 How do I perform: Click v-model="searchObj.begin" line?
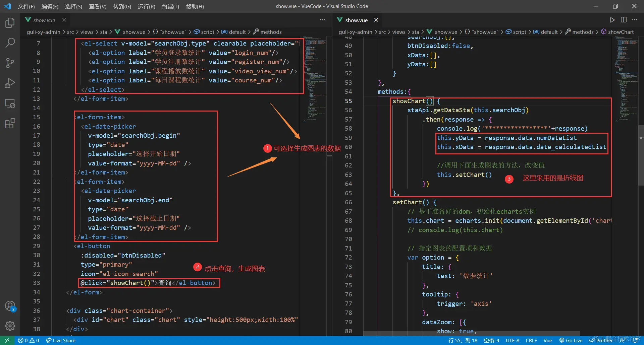(134, 136)
